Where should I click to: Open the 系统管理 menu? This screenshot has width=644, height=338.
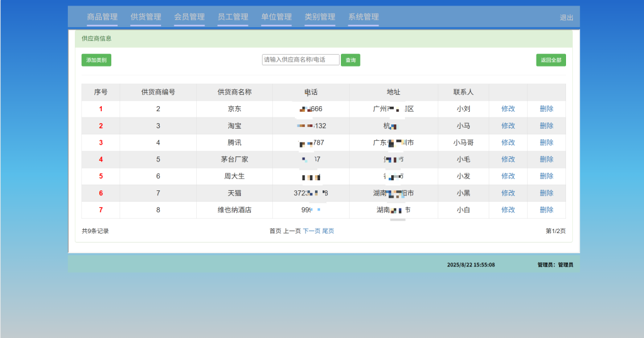point(364,17)
